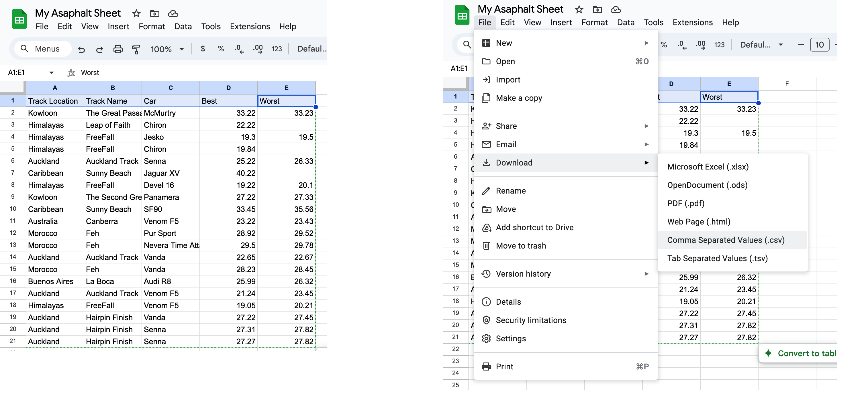Select Security limitations in the File menu

pyautogui.click(x=531, y=320)
